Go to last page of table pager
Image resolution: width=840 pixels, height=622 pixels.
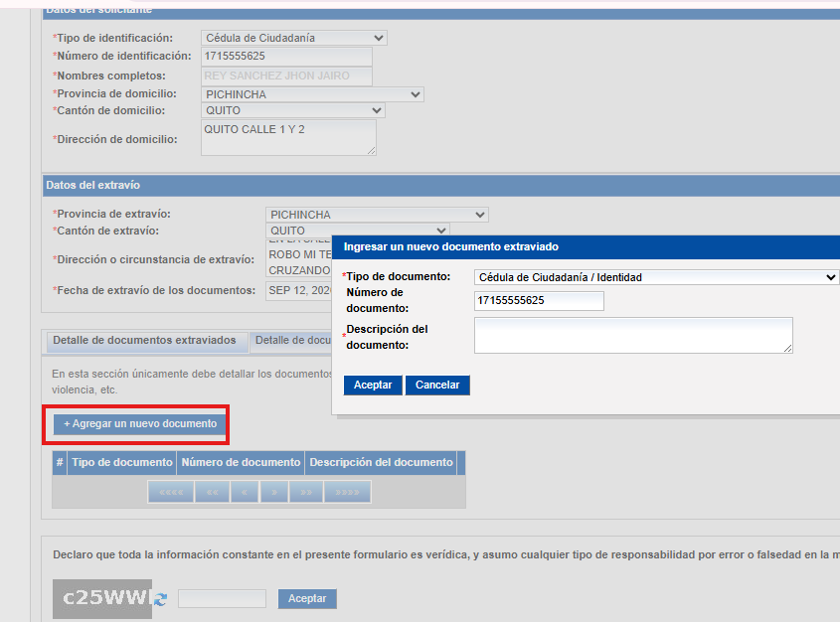pyautogui.click(x=347, y=492)
